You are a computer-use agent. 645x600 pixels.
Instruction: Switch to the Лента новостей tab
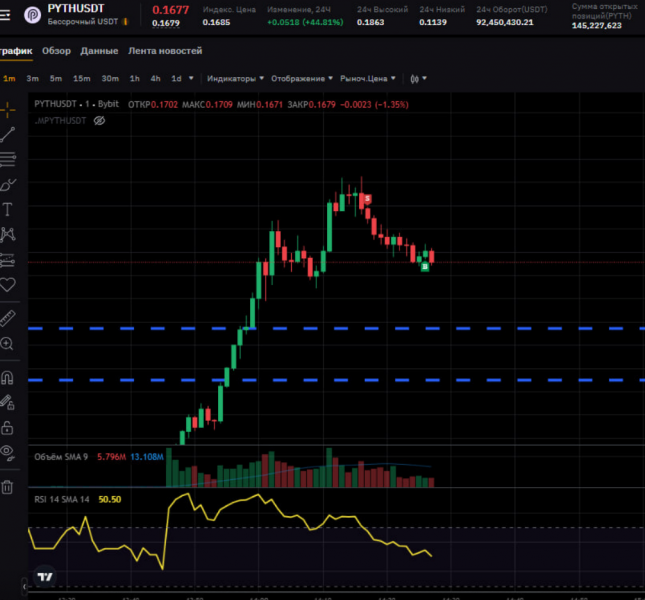(x=165, y=51)
